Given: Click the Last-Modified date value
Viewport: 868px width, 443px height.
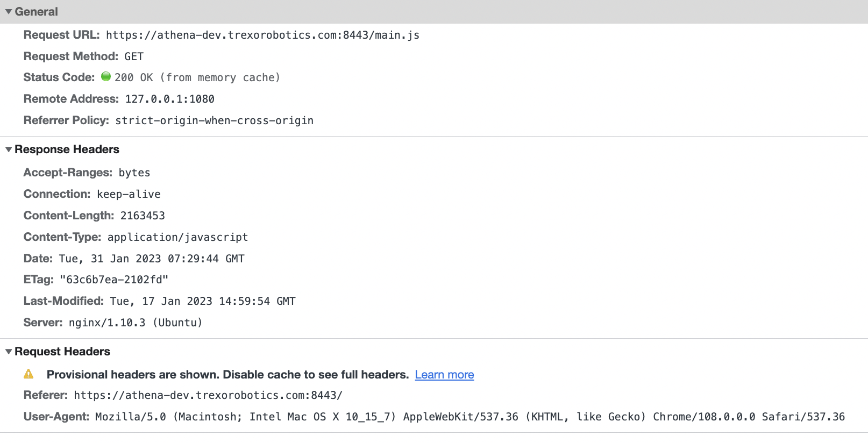Looking at the screenshot, I should [201, 301].
